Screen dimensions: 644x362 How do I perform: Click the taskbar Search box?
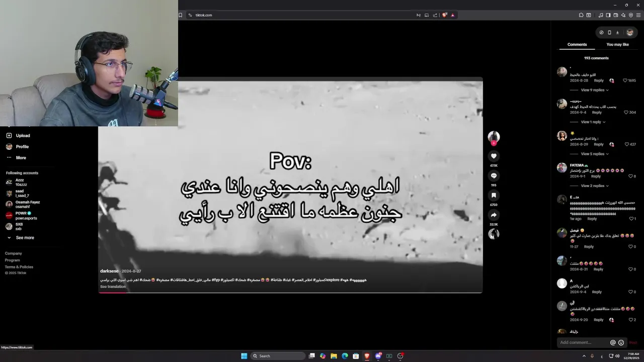pos(278,356)
